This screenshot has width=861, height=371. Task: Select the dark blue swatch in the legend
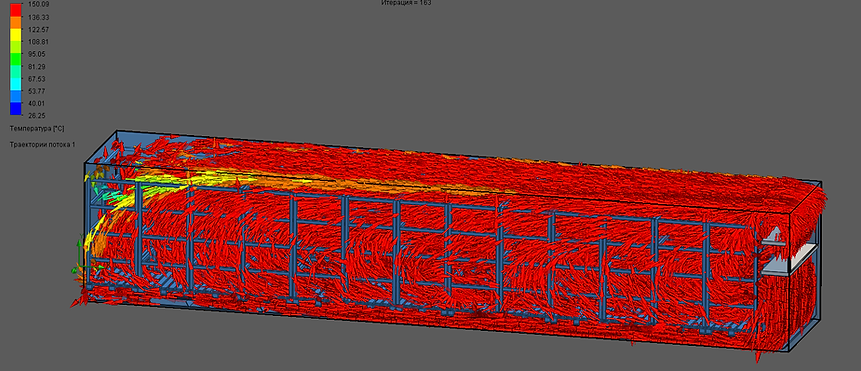coord(16,108)
